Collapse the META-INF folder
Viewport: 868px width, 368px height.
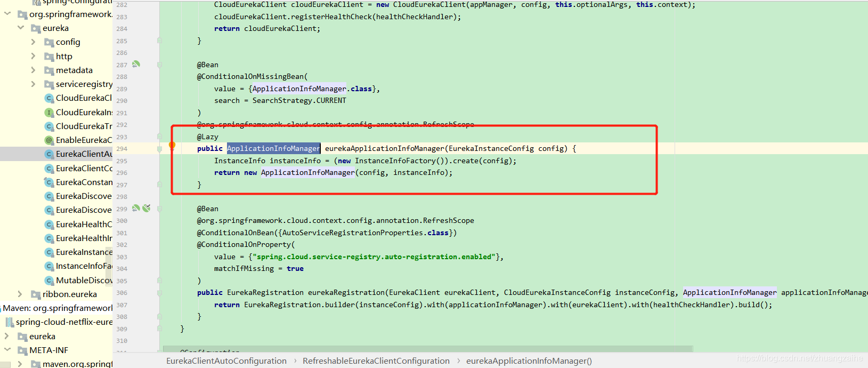pos(7,350)
